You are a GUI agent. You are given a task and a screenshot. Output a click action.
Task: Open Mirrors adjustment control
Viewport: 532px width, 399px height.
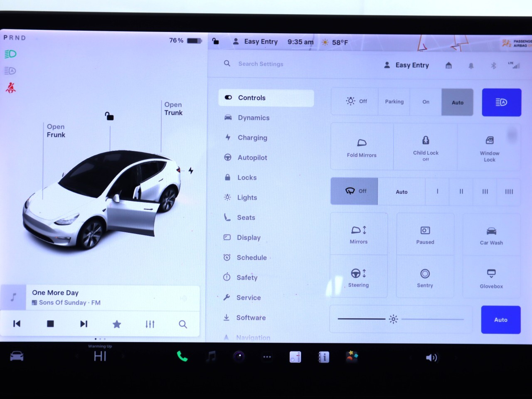[359, 234]
